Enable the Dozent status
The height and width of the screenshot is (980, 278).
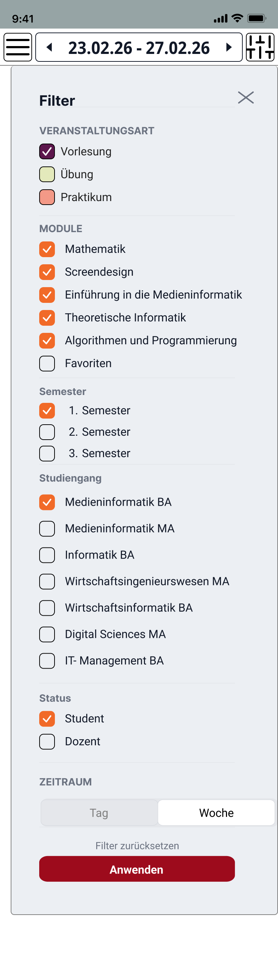(47, 741)
